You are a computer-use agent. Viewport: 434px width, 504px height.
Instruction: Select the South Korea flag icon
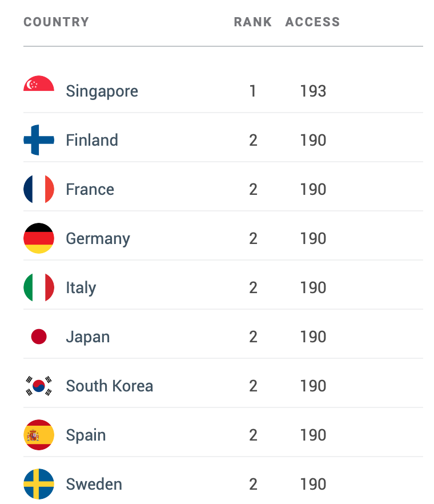click(39, 386)
